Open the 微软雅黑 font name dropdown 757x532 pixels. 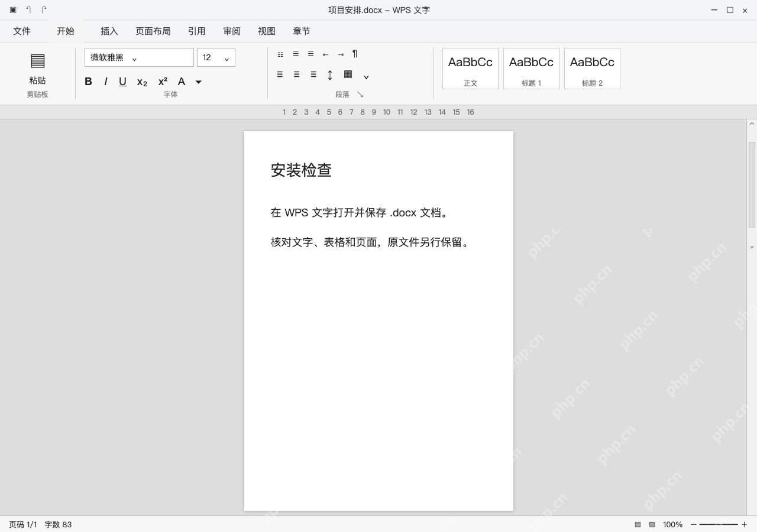tap(139, 57)
